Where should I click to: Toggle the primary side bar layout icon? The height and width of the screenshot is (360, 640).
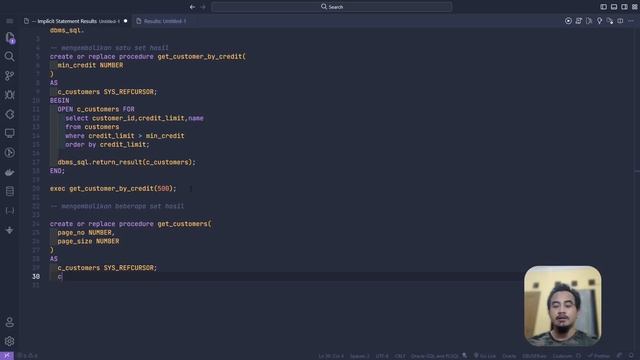point(604,7)
